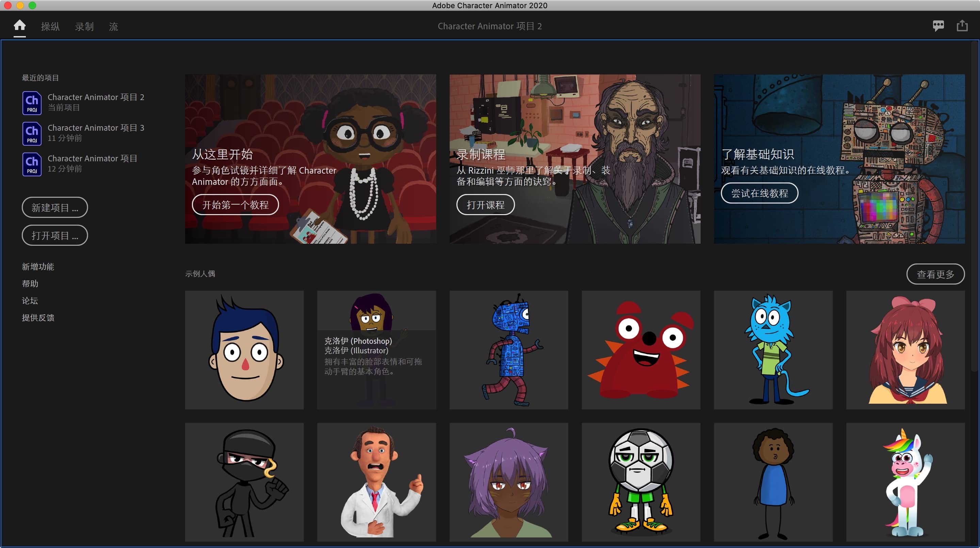Switch to the 操纵 workspace tab
Screen dimensions: 980x548
tap(50, 26)
